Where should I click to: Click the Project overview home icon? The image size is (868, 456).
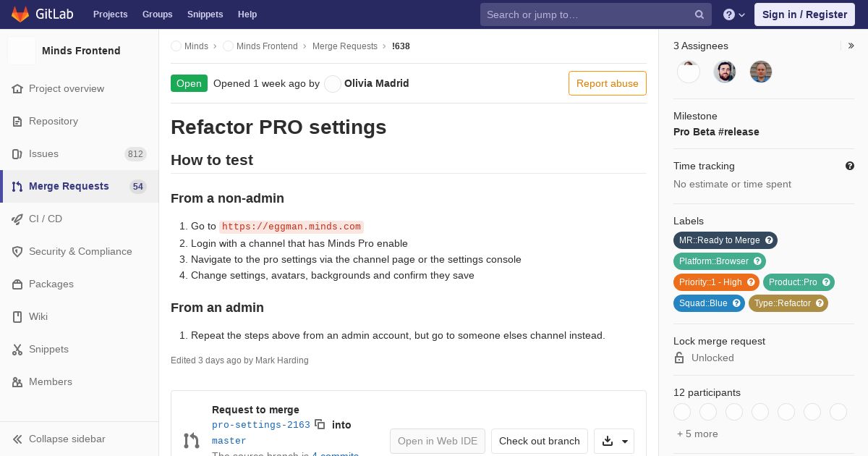[x=17, y=88]
